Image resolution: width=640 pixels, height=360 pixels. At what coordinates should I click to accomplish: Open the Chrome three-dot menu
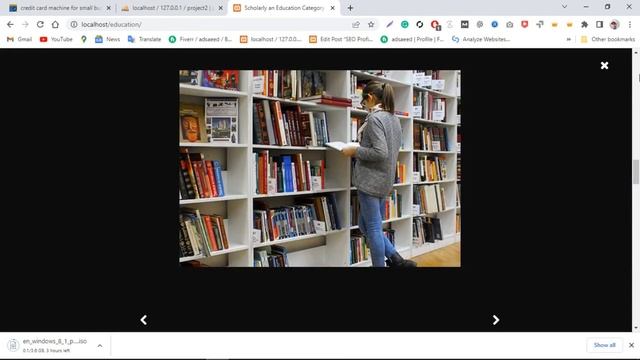coord(630,24)
